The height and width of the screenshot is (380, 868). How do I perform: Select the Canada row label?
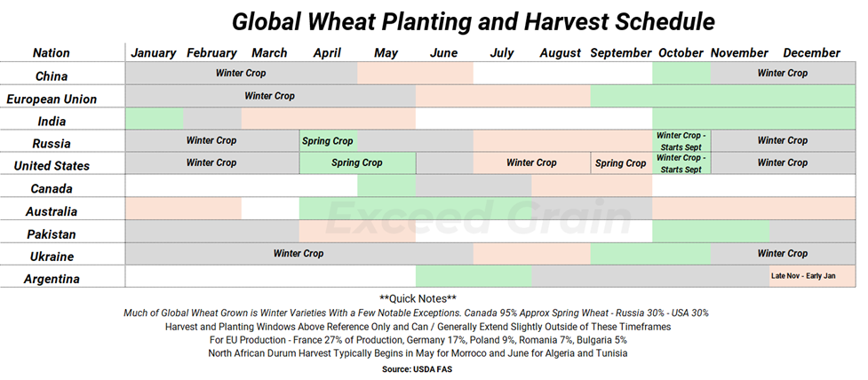(51, 189)
